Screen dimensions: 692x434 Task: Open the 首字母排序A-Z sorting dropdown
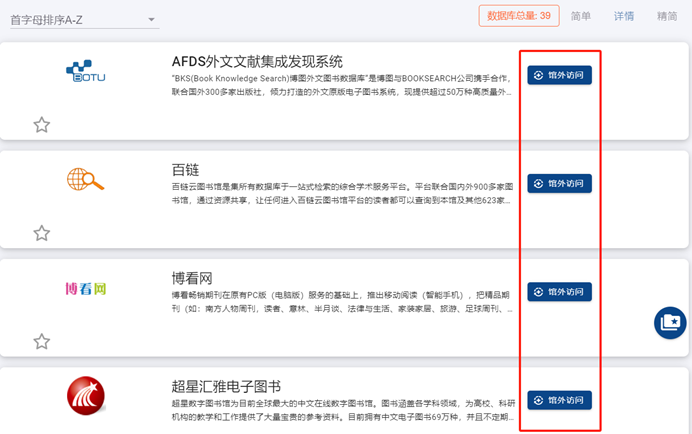click(84, 20)
